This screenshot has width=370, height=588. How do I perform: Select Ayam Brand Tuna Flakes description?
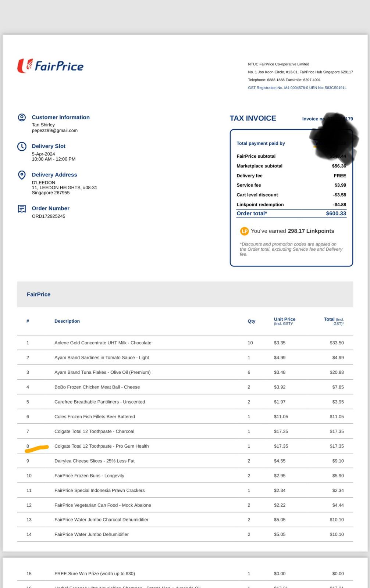coord(103,372)
